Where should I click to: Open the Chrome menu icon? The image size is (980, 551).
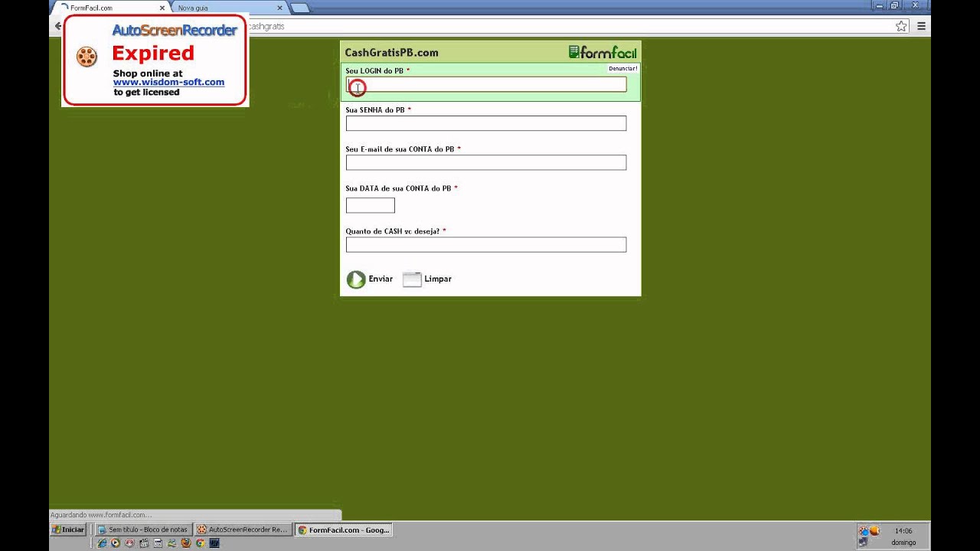pos(921,26)
